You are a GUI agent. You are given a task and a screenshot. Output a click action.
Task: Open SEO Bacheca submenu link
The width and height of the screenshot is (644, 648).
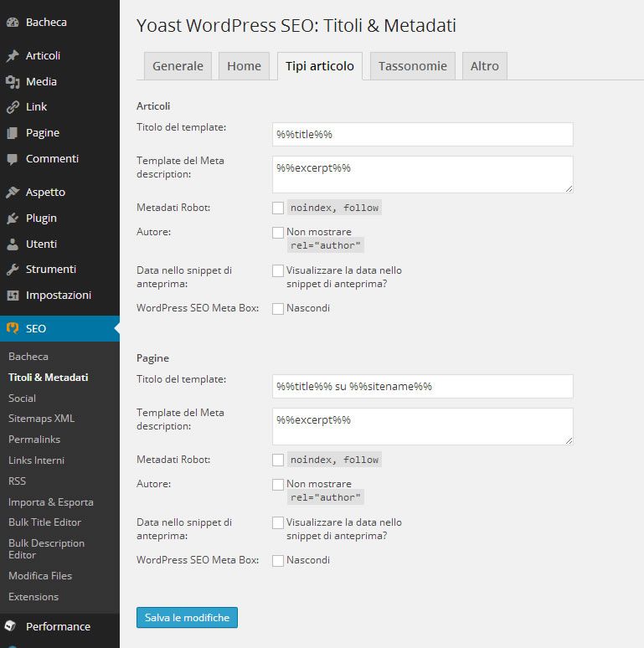point(28,357)
